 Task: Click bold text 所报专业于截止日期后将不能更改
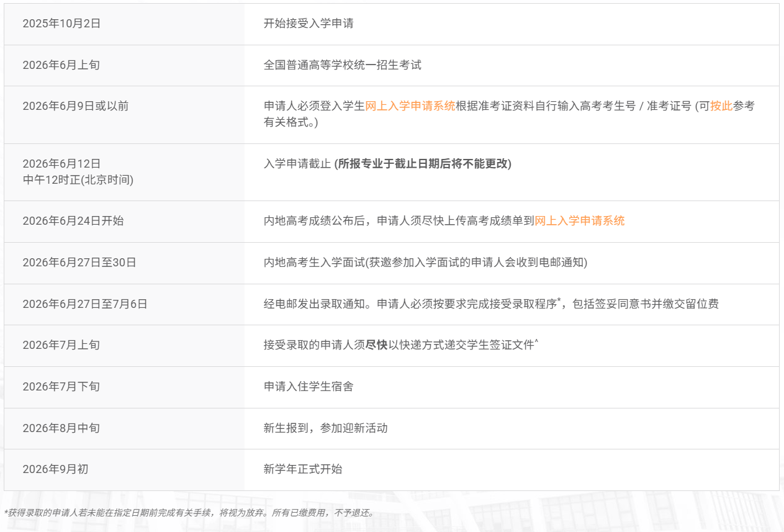[x=423, y=164]
